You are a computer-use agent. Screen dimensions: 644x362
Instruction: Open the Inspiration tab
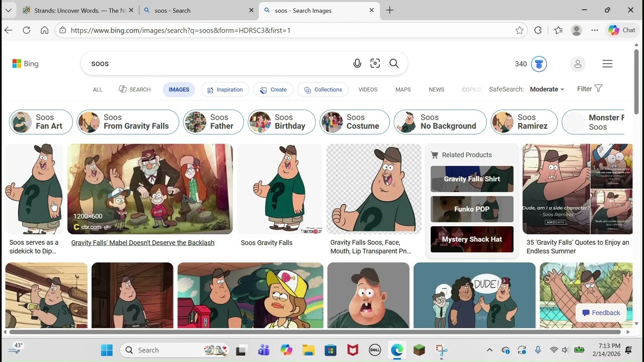pyautogui.click(x=225, y=89)
